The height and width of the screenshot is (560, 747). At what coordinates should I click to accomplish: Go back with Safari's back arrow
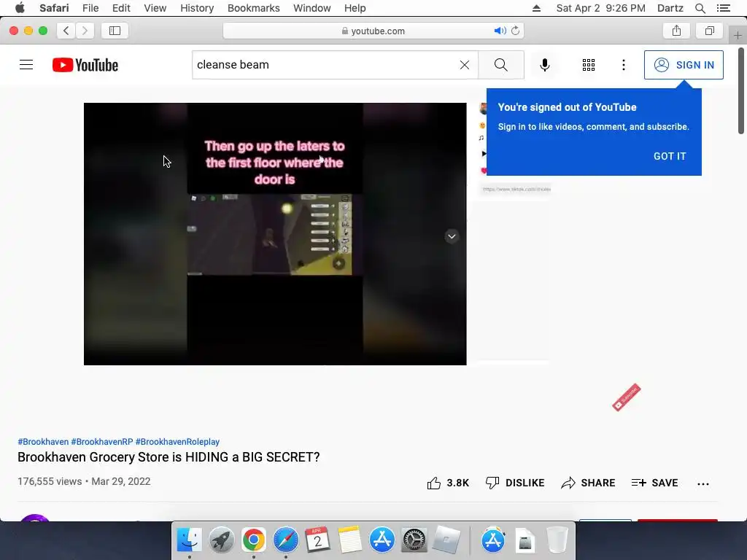(x=66, y=31)
